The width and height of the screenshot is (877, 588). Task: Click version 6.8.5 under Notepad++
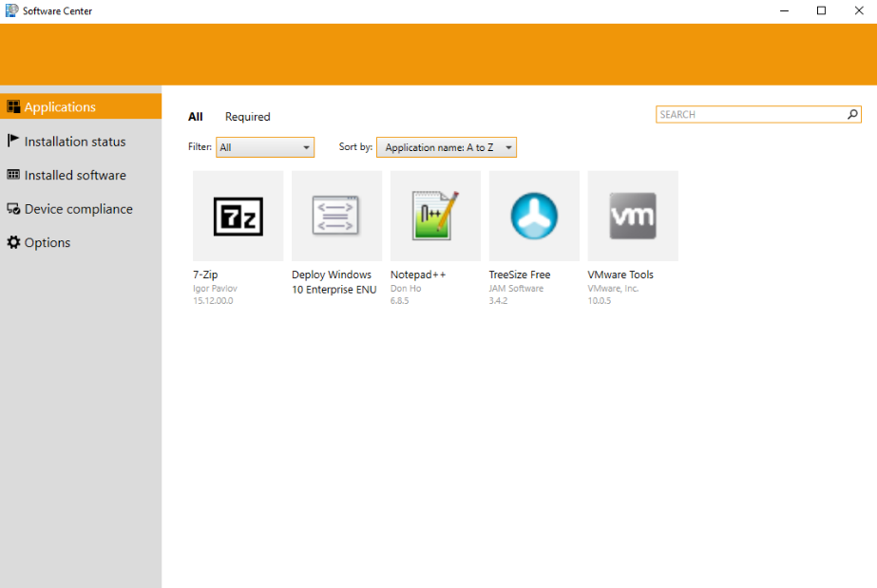coord(399,301)
